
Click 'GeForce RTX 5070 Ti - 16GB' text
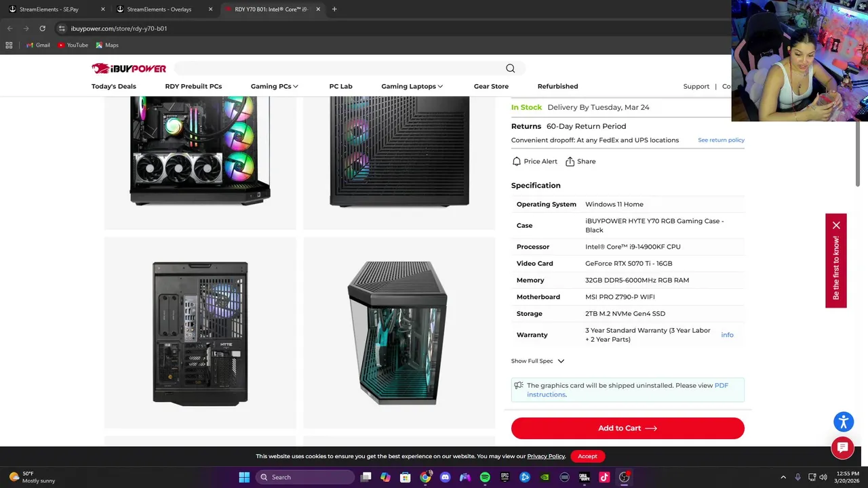click(x=629, y=264)
